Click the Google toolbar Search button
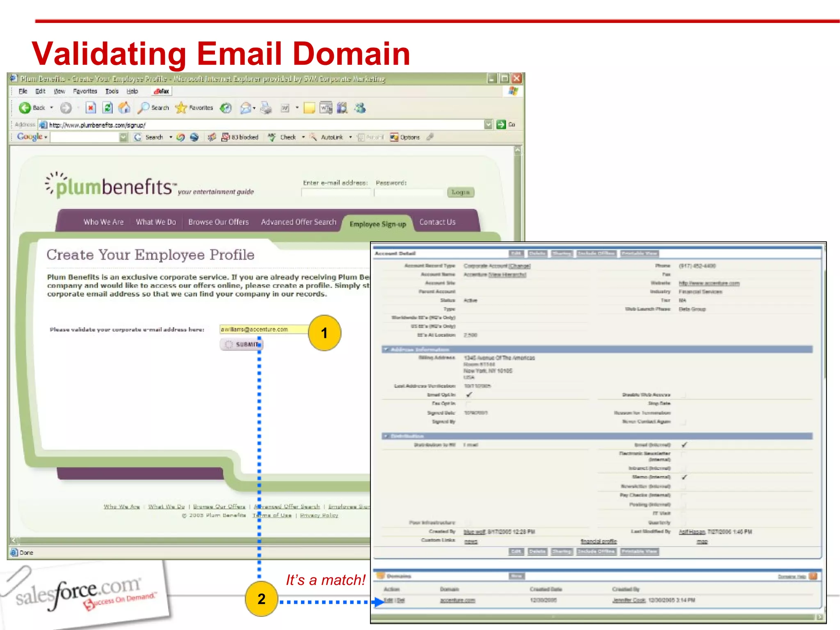The image size is (840, 630). (x=149, y=137)
